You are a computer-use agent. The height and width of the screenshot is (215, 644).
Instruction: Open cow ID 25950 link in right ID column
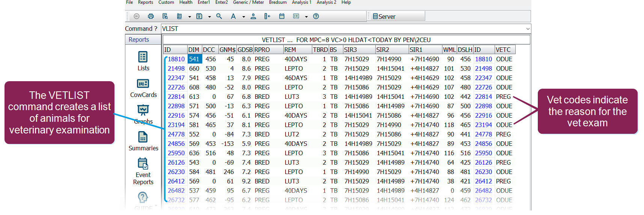coord(483,153)
